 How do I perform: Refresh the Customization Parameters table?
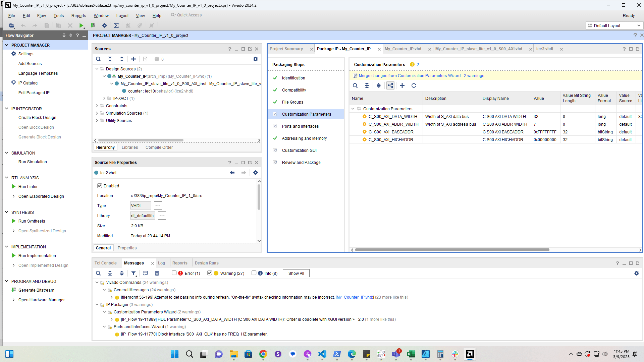(x=414, y=85)
